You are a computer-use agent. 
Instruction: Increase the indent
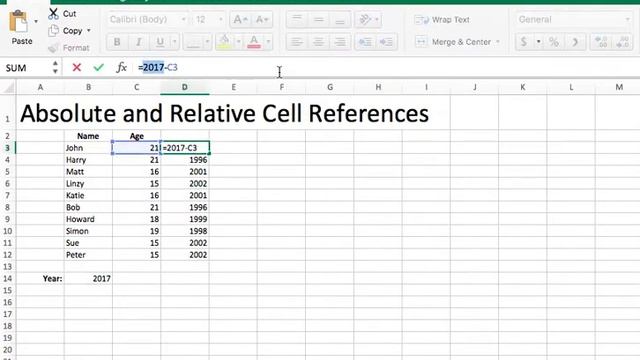[386, 42]
